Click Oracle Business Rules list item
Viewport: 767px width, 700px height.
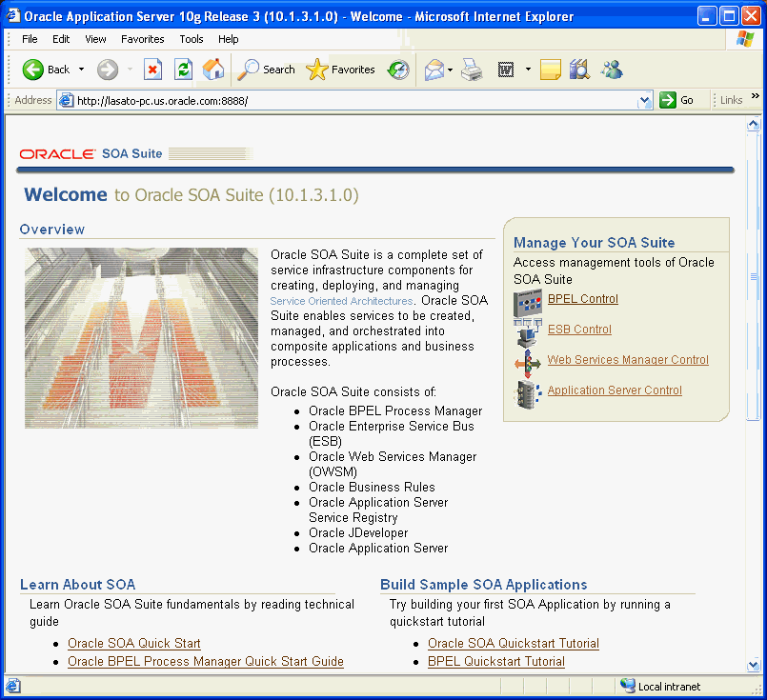[x=372, y=487]
